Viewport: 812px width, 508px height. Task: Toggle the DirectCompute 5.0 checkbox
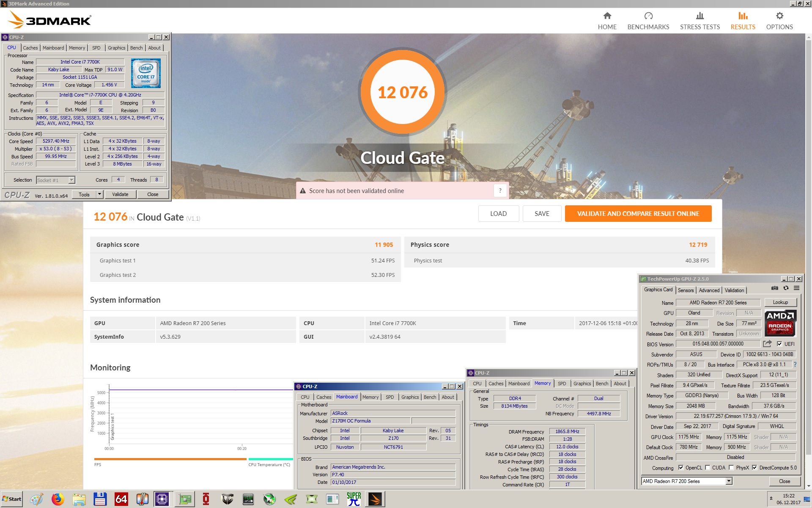click(754, 468)
